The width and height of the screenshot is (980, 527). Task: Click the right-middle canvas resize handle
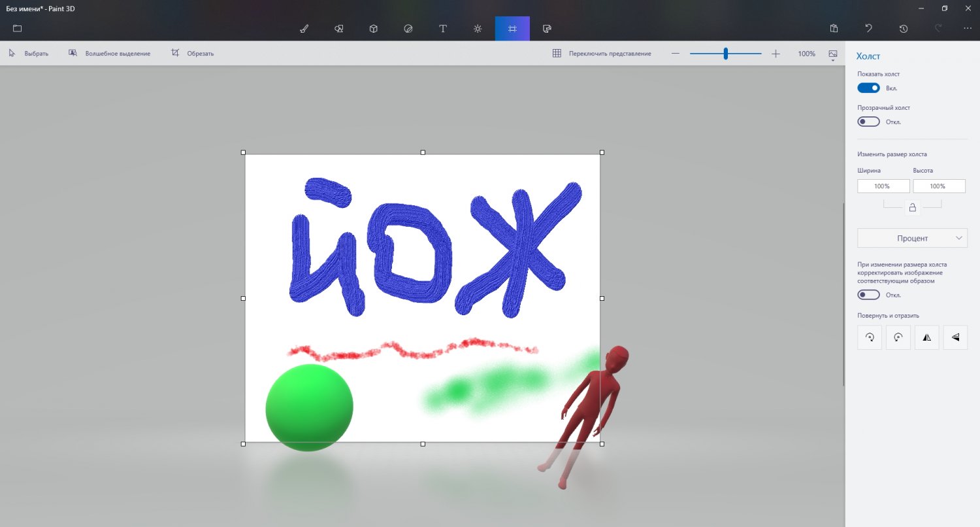602,298
